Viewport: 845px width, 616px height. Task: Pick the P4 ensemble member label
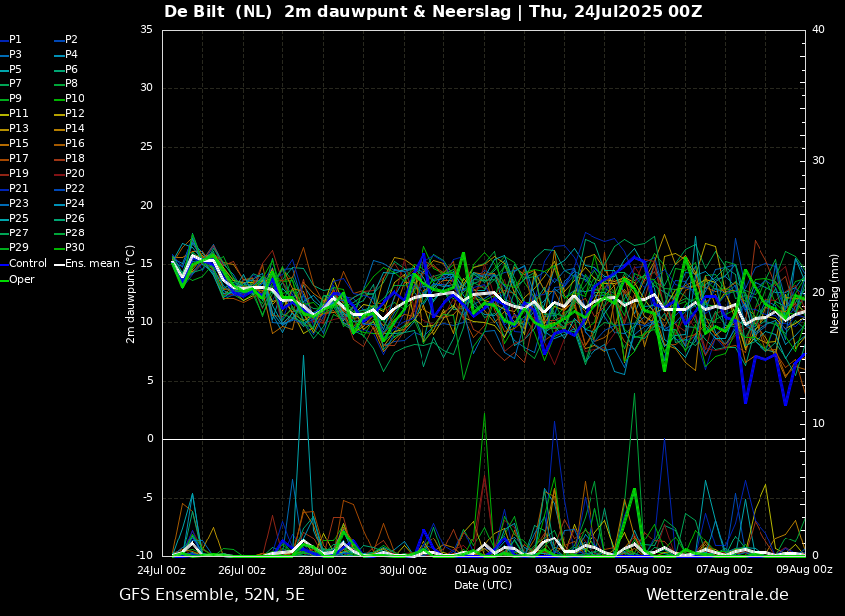[72, 54]
